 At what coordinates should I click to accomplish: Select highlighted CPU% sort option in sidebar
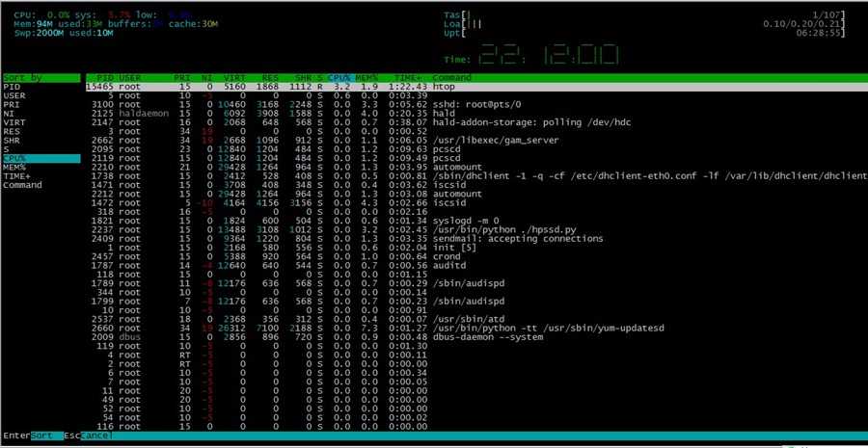[41, 158]
